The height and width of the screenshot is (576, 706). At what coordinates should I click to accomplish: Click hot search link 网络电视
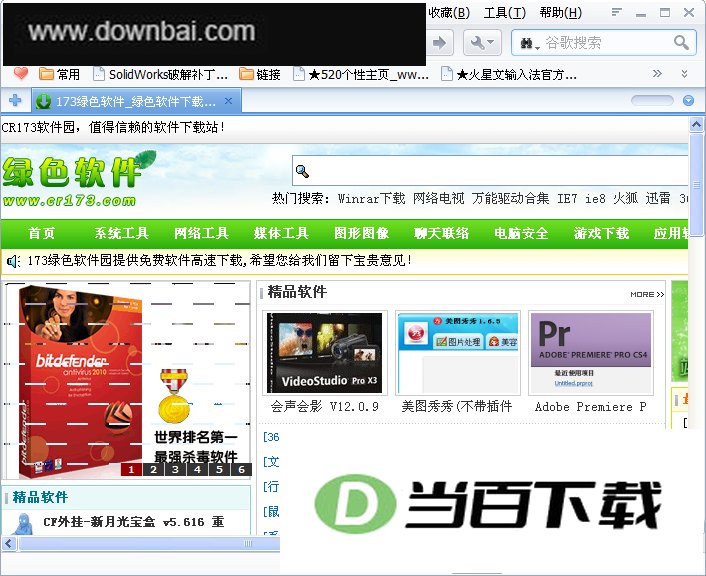[x=439, y=198]
